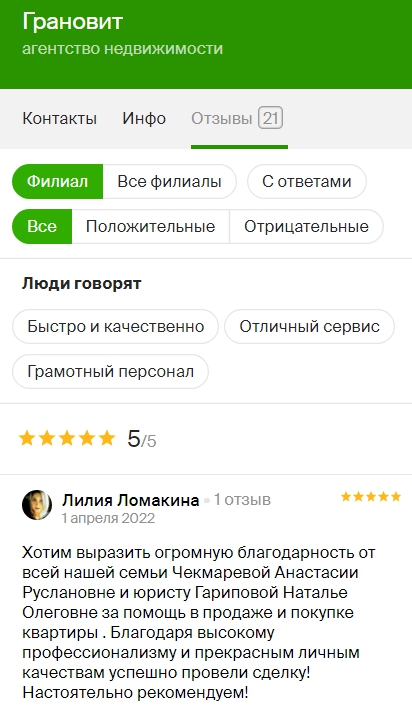Show only Положительные reviews
Image resolution: width=412 pixels, height=710 pixels.
click(150, 226)
